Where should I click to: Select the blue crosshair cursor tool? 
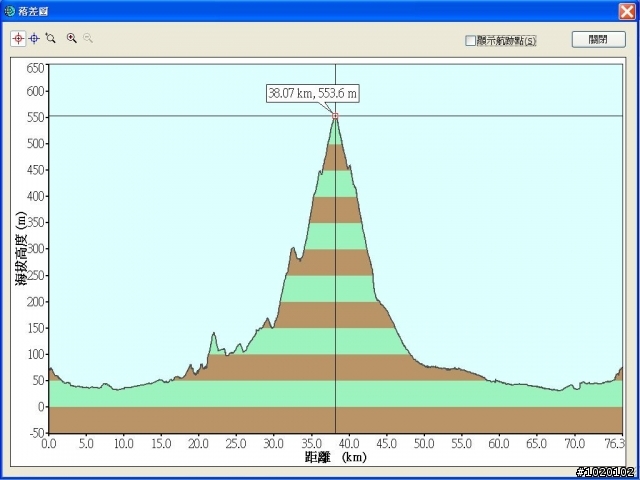[x=35, y=38]
